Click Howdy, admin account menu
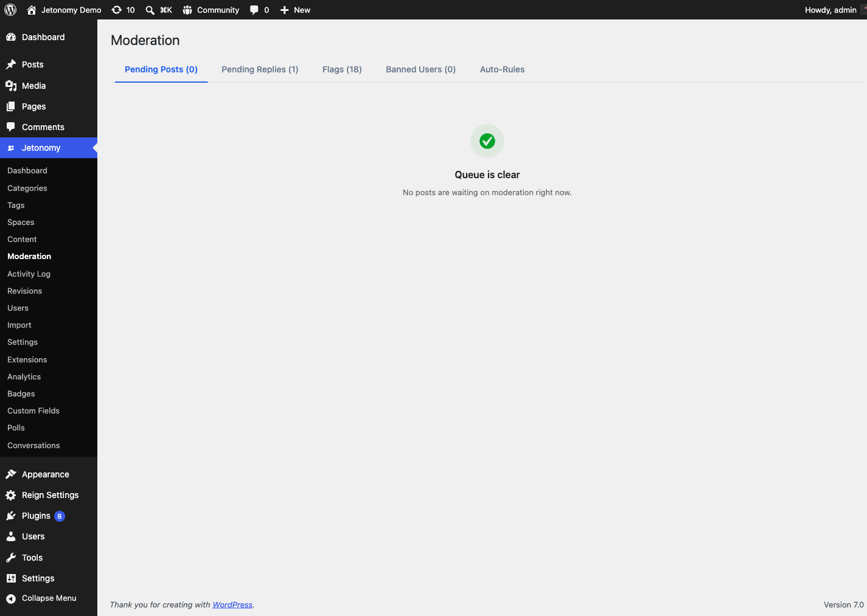The image size is (867, 616). point(830,10)
